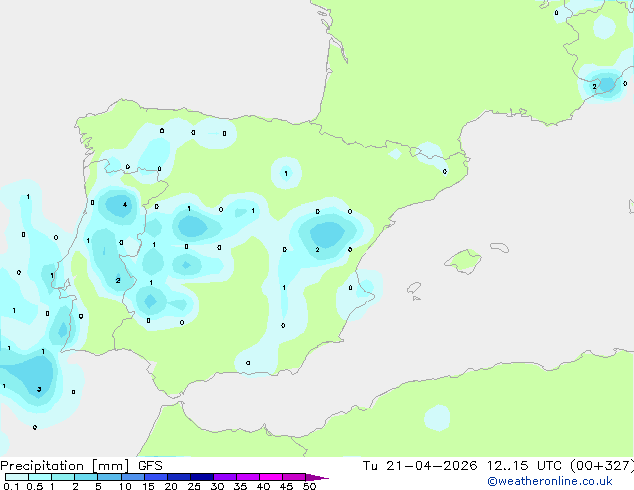Pick the 10–15 mm legend color swatch
The height and width of the screenshot is (490, 634).
133,477
